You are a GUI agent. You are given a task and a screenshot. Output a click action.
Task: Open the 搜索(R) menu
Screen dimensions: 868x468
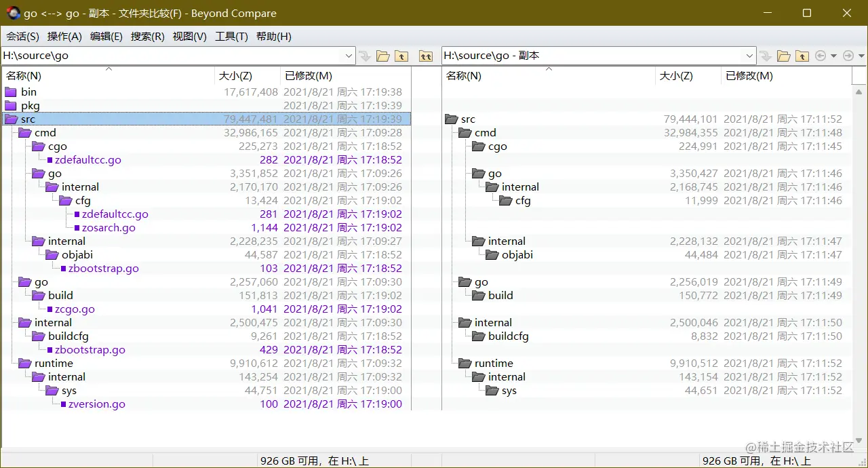click(x=148, y=37)
